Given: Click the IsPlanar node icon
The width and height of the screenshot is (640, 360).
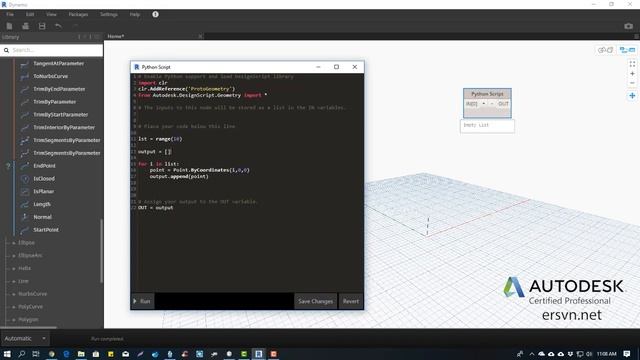Looking at the screenshot, I should pos(24,191).
